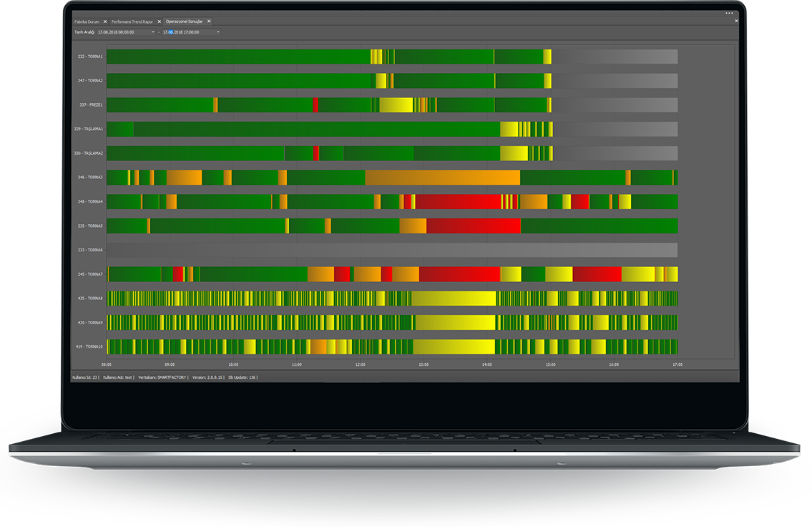Select the Operasyonel Sonuçlar tab
This screenshot has width=812, height=527.
[x=185, y=21]
